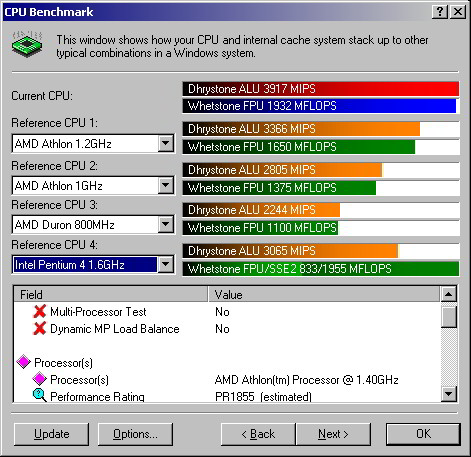Click the Whetstone FPU/SSE2 833/1955 MFLOPS bar
Viewport: 471px width, 457px height.
tap(321, 269)
